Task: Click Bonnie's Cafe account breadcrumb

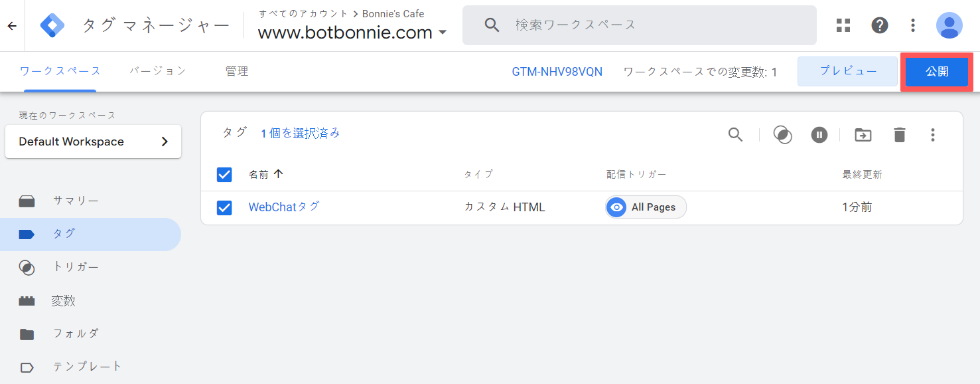Action: click(x=393, y=13)
